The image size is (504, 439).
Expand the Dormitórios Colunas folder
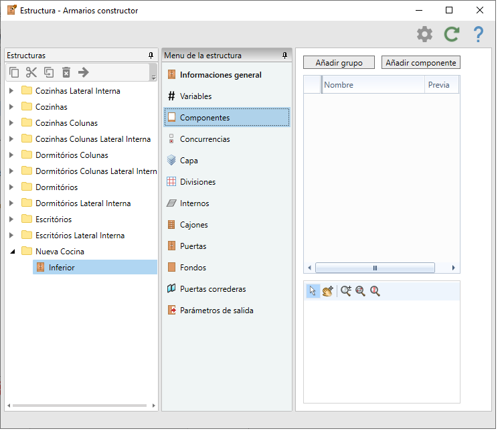pos(11,155)
